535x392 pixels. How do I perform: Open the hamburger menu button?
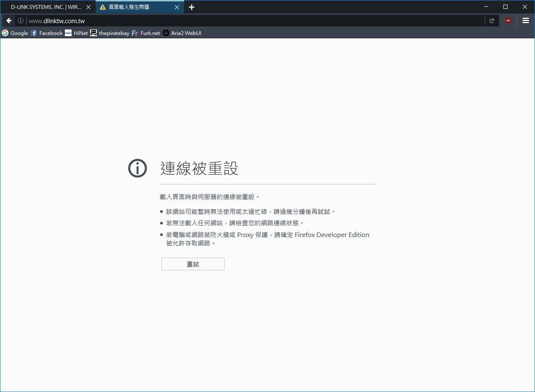(526, 21)
